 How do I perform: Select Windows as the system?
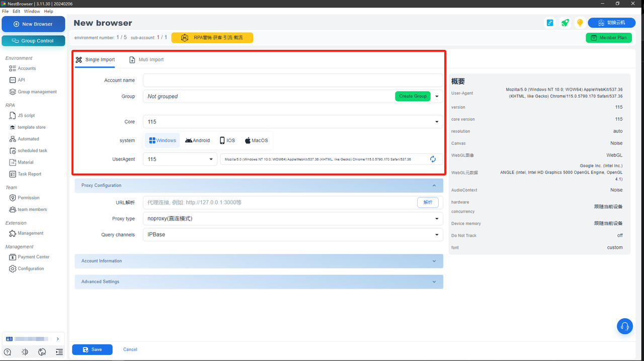click(x=163, y=140)
